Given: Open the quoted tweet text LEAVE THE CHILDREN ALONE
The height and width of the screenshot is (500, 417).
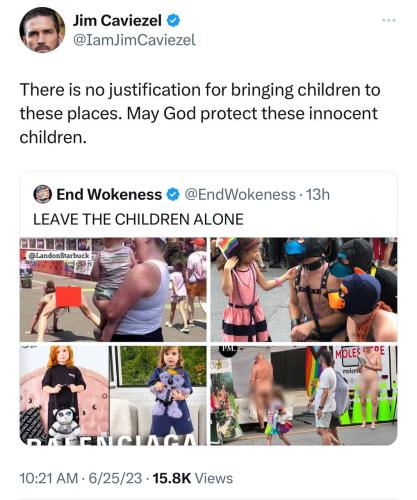Looking at the screenshot, I should (138, 219).
